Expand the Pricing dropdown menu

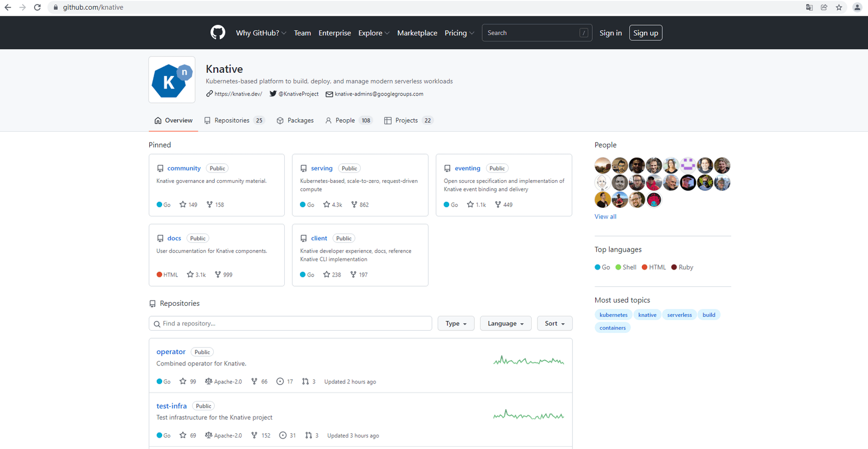click(459, 33)
